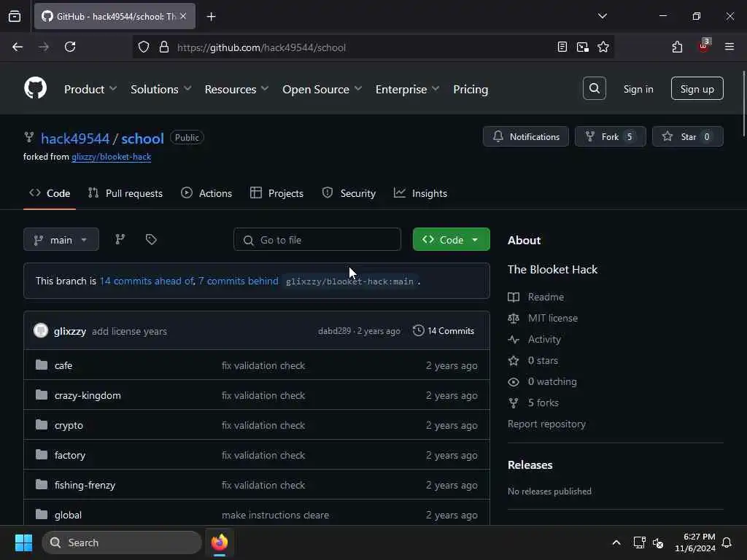View tags via the tag icon
747x560 pixels.
click(x=151, y=239)
